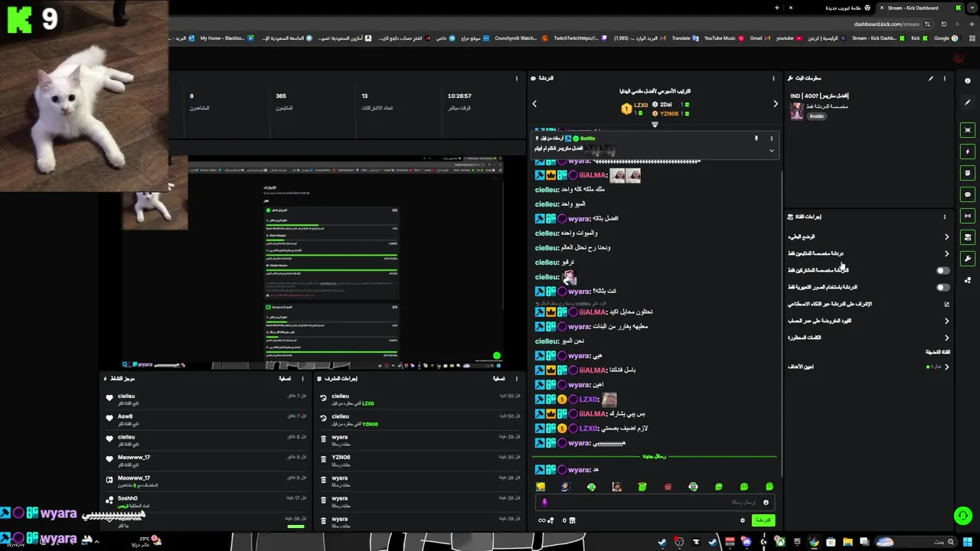Go to previous leaderboard with left arrow
980x551 pixels.
pyautogui.click(x=534, y=104)
